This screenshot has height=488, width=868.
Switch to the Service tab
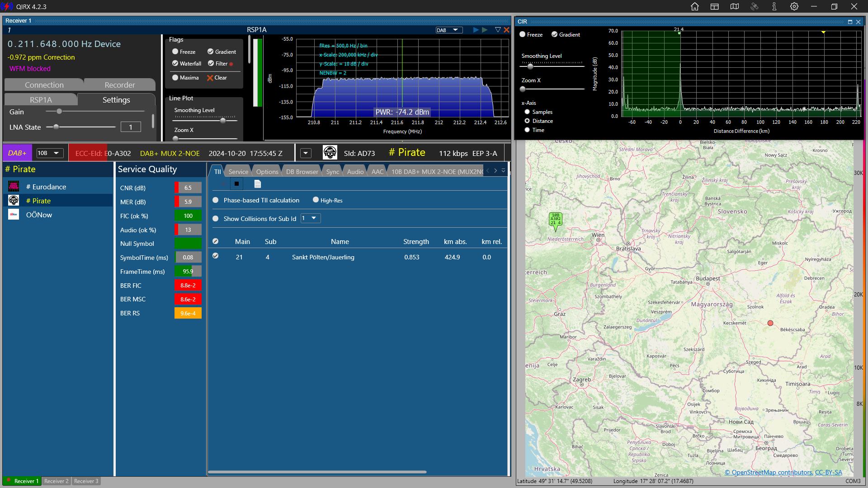pos(238,172)
